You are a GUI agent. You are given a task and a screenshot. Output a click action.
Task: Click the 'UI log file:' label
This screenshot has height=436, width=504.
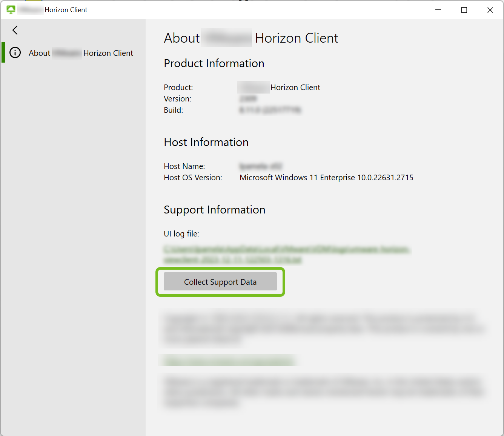[x=181, y=234]
